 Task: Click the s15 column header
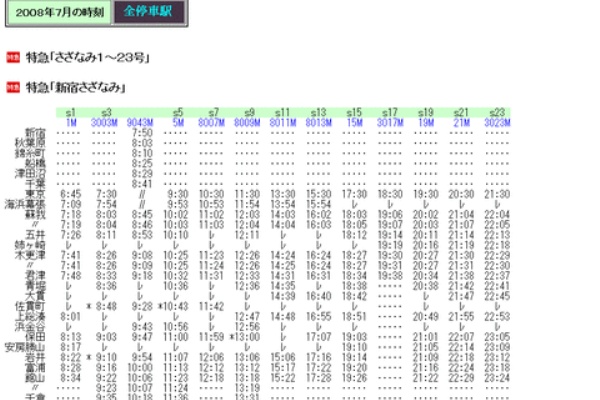pos(354,113)
